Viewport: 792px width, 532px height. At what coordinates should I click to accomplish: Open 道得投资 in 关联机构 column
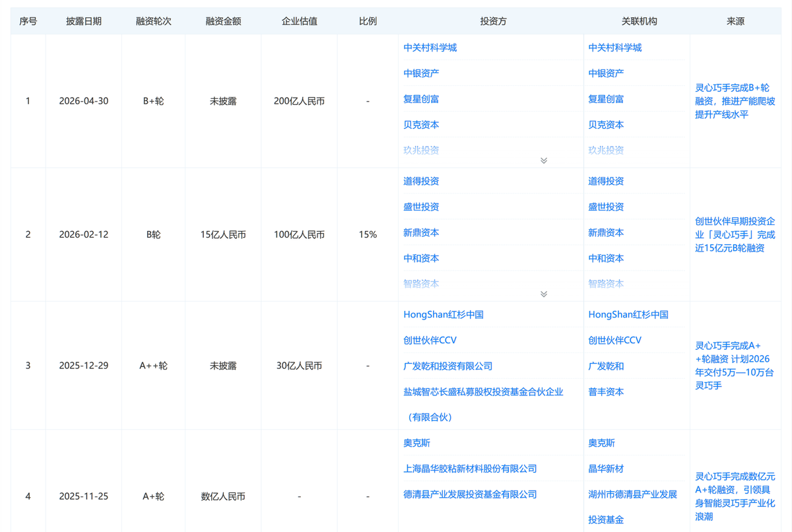(606, 181)
